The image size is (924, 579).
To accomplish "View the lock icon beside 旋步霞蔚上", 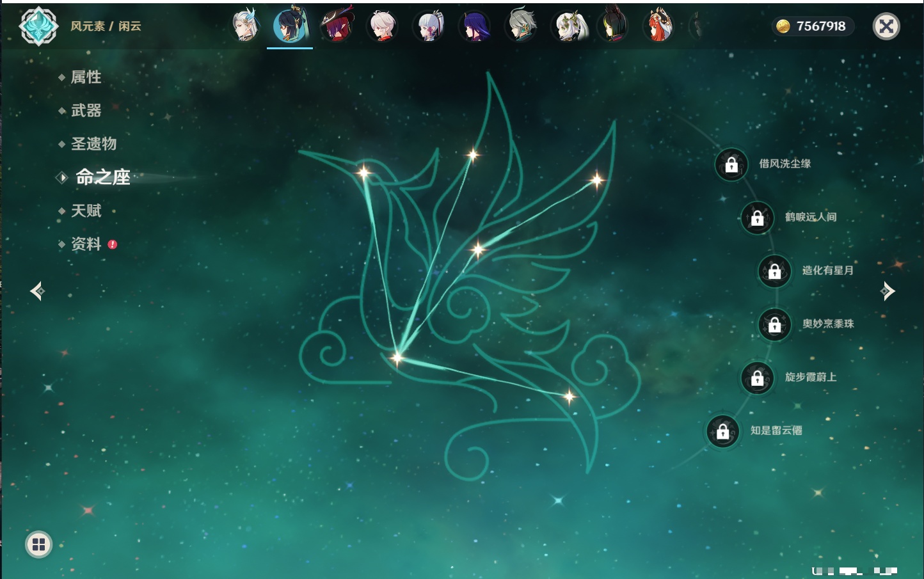I will [x=758, y=377].
